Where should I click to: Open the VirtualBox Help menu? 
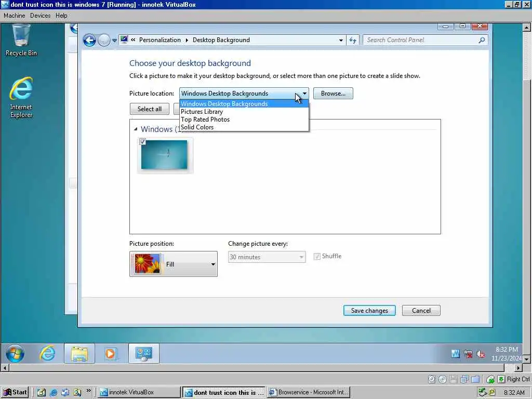61,16
